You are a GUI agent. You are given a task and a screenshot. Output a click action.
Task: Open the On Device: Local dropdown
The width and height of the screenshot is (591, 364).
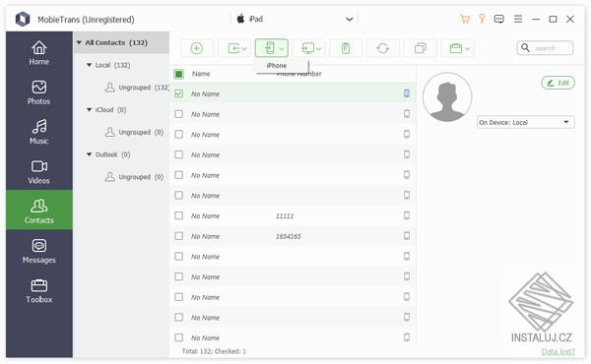[x=525, y=122]
